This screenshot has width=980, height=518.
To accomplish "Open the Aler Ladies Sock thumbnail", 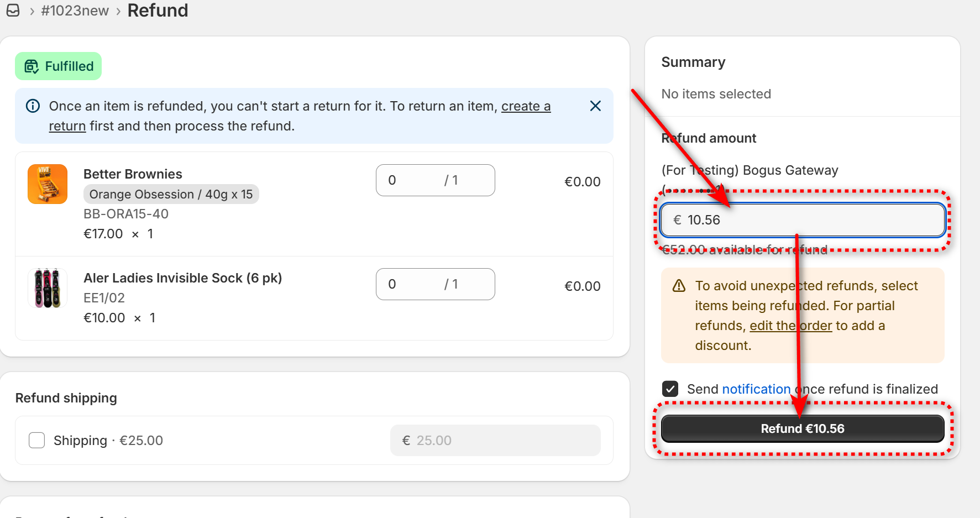I will (x=48, y=288).
